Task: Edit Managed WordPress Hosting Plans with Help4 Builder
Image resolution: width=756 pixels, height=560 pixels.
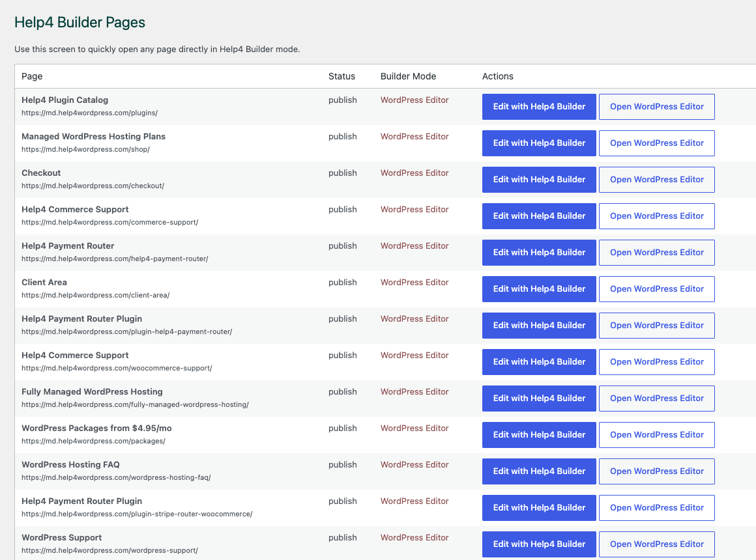Action: click(539, 143)
